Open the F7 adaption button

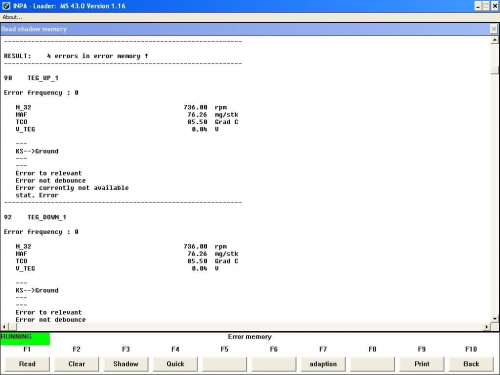click(x=323, y=364)
